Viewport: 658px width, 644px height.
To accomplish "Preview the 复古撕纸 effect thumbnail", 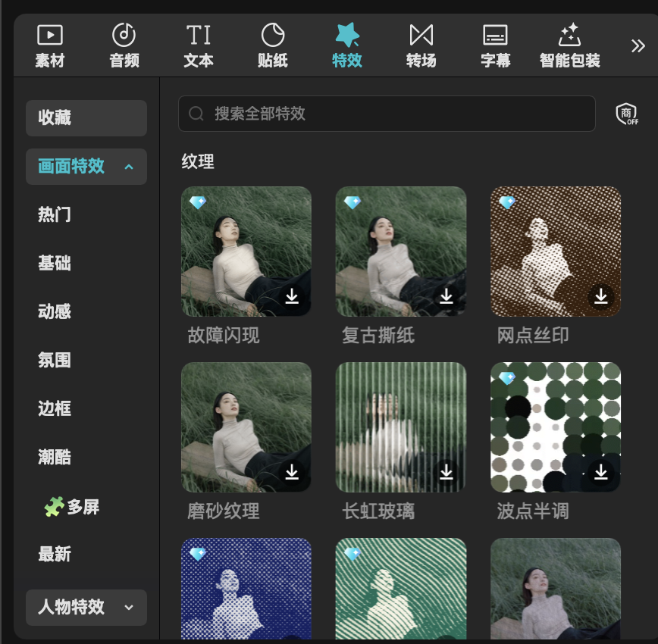I will [401, 252].
